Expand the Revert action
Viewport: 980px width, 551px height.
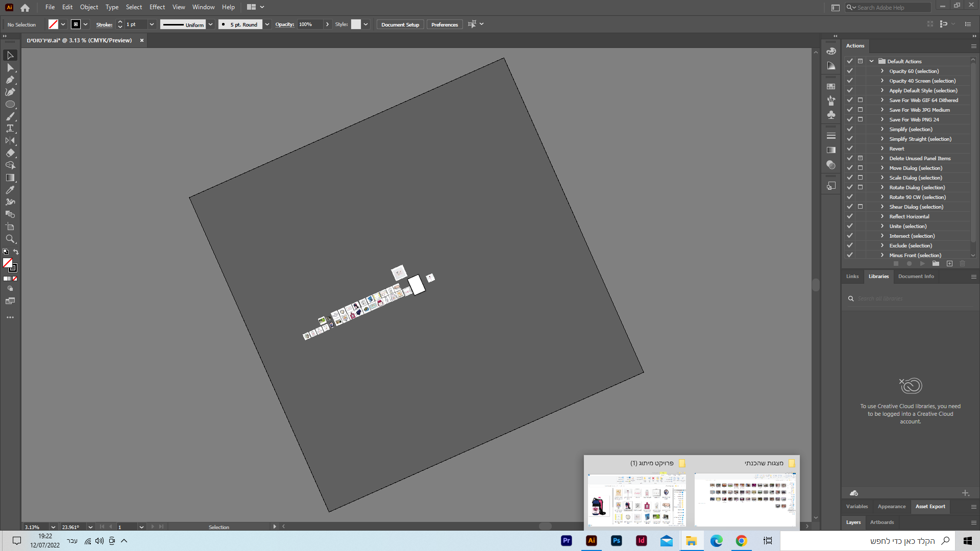[x=882, y=148]
